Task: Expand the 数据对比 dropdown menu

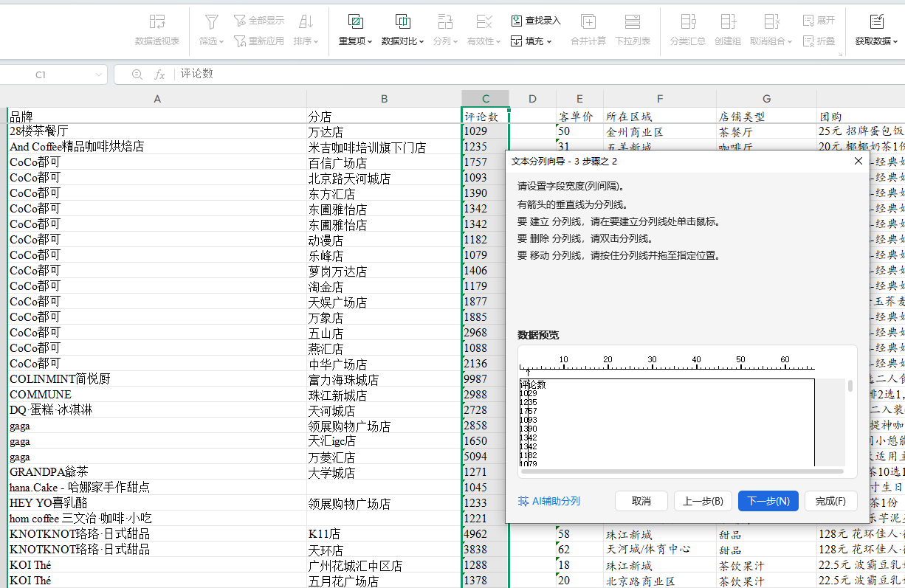Action: pos(421,42)
